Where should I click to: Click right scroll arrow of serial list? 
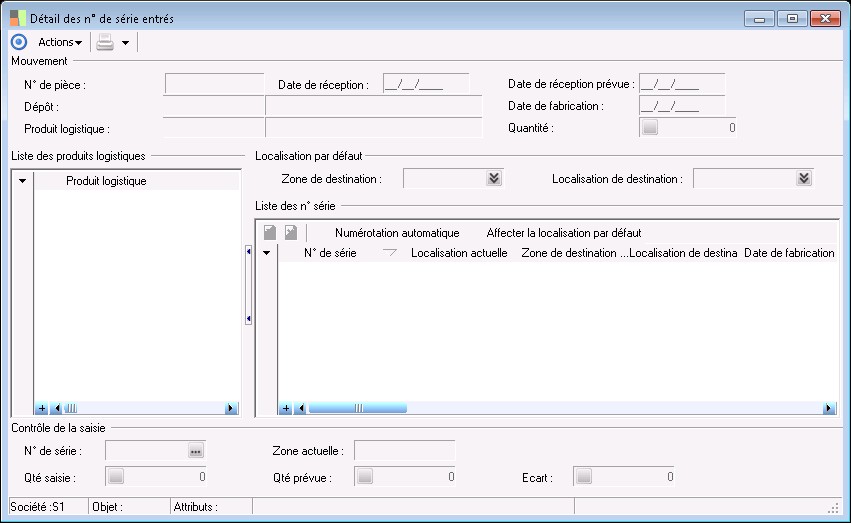(x=829, y=408)
